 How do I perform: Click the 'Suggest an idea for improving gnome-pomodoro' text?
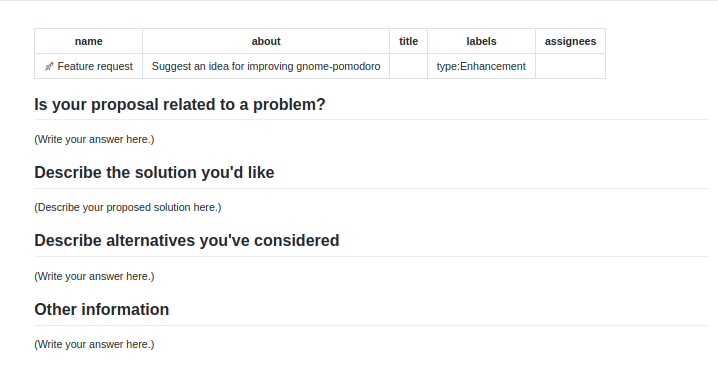(x=266, y=66)
